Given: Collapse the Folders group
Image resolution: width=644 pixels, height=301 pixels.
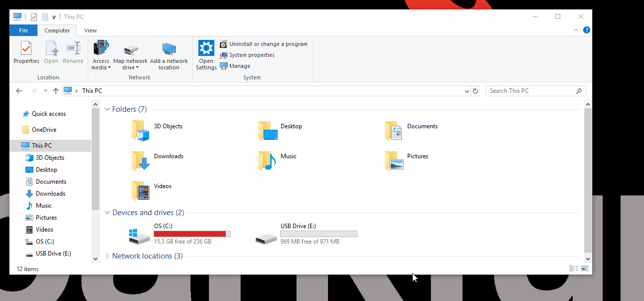Looking at the screenshot, I should [x=107, y=109].
